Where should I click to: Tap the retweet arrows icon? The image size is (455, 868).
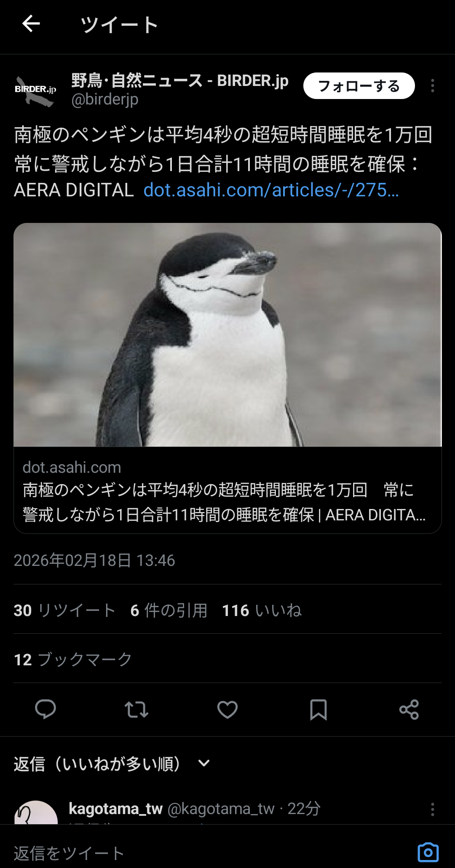click(136, 709)
